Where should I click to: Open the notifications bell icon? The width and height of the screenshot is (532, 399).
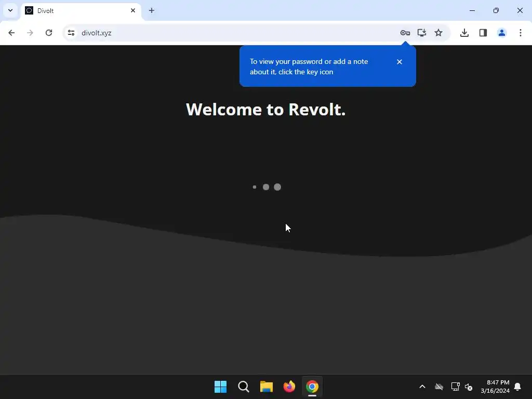(518, 387)
